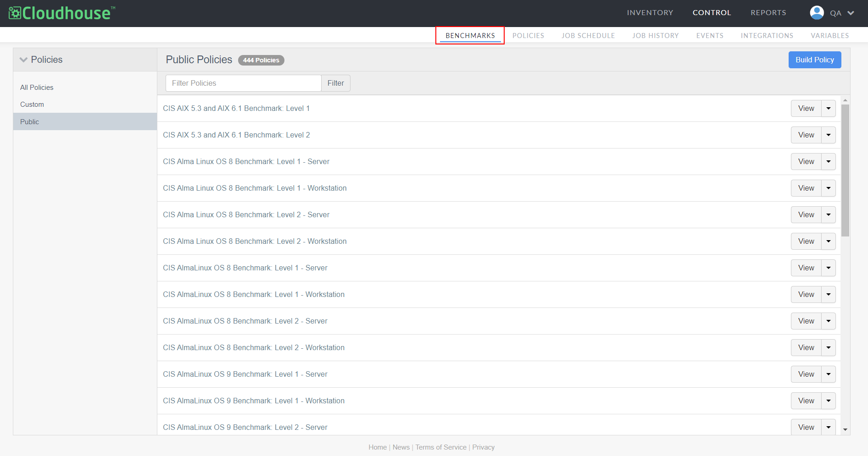Open the Terms of Service link
The height and width of the screenshot is (456, 868).
(441, 447)
